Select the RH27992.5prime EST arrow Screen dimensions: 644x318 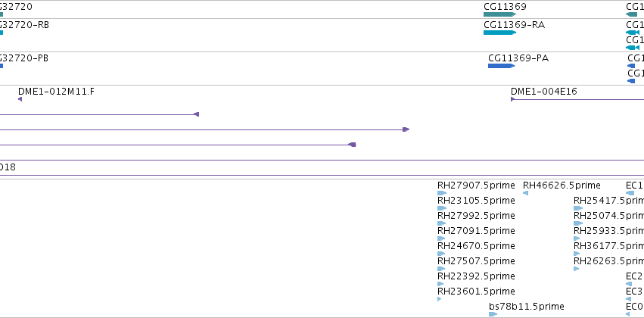point(441,223)
